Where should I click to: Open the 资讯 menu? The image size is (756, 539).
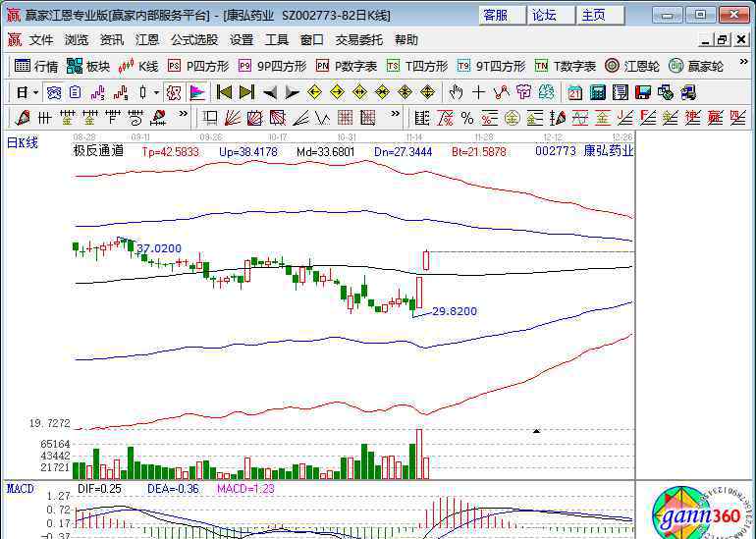111,40
